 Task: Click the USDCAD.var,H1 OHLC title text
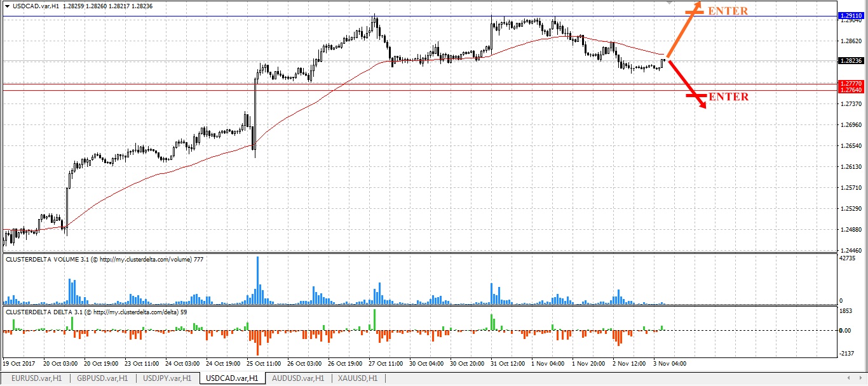click(x=82, y=6)
